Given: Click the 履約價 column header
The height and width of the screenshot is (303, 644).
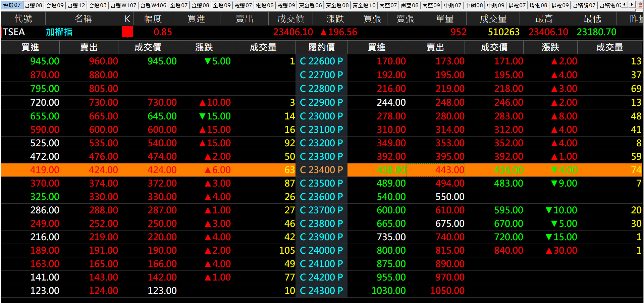Looking at the screenshot, I should coord(321,48).
